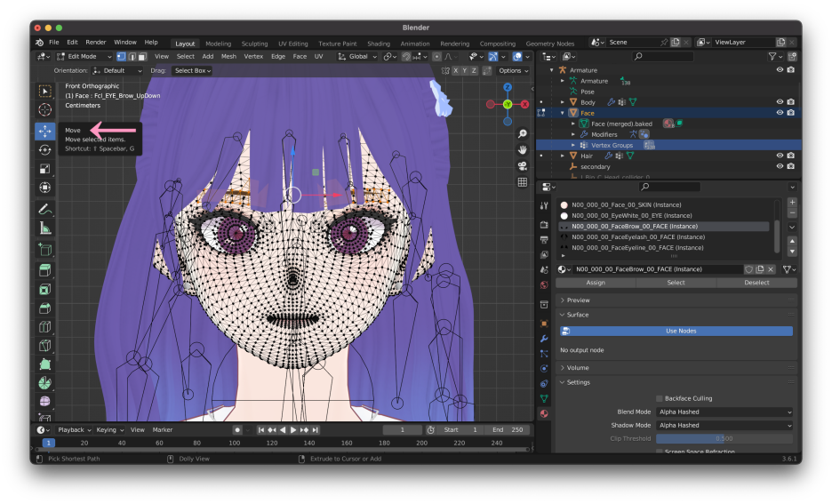832x504 pixels.
Task: Adjust the Clip Threshold slider
Action: coord(724,439)
